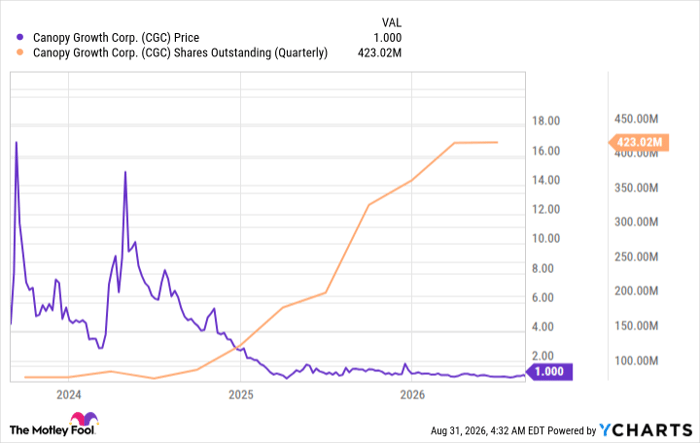700x443 pixels.
Task: Click the 12.00 price axis tick
Action: (546, 209)
